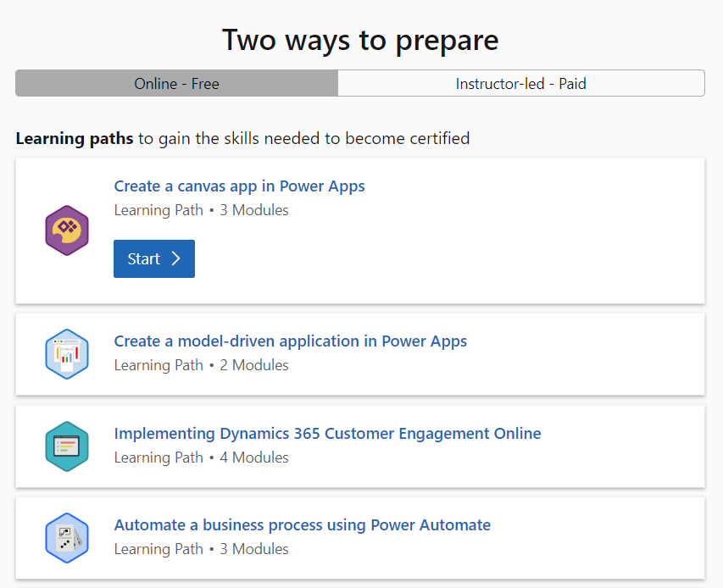723x588 pixels.
Task: Switch to the Online - Free tab
Action: click(176, 83)
